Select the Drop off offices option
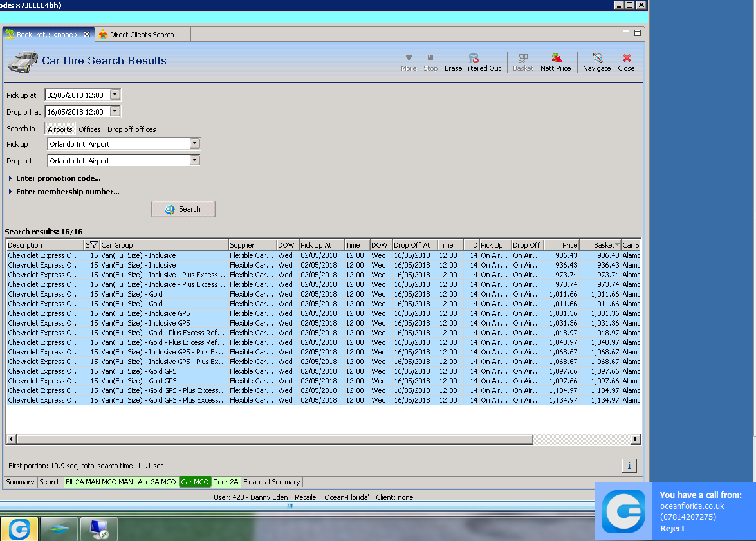This screenshot has width=756, height=541. [132, 129]
